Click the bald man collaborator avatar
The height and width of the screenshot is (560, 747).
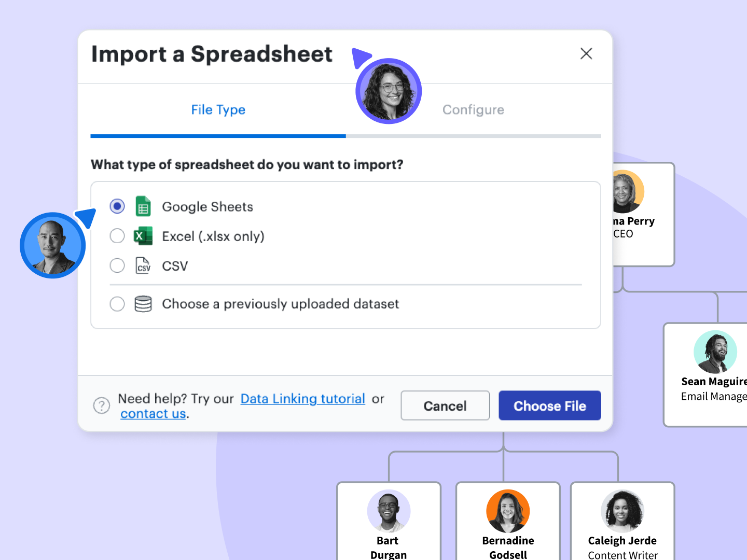coord(52,246)
